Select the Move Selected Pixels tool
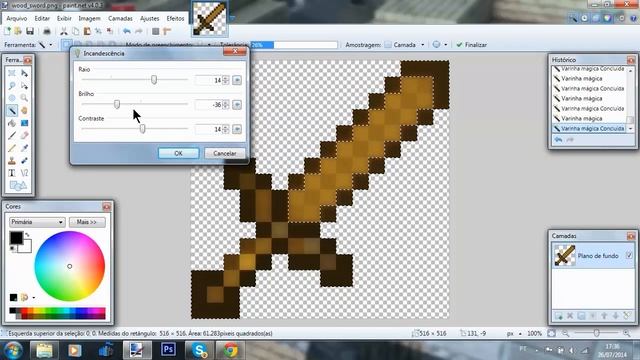Screen dimensions: 640x360 point(24,73)
